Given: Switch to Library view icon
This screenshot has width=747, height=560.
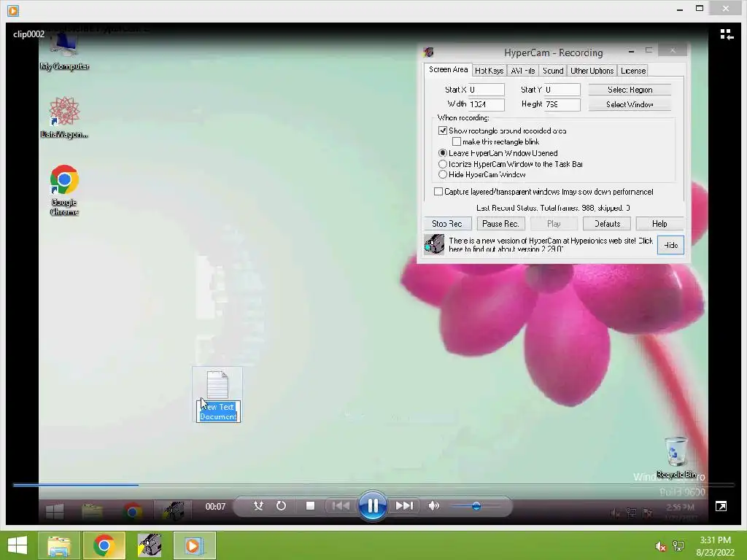Looking at the screenshot, I should (727, 34).
